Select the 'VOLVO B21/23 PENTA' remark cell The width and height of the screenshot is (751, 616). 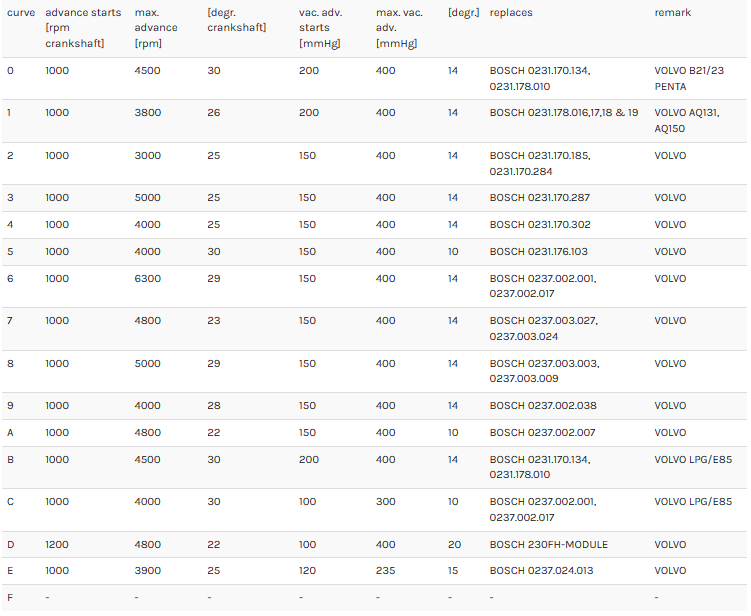tap(689, 79)
